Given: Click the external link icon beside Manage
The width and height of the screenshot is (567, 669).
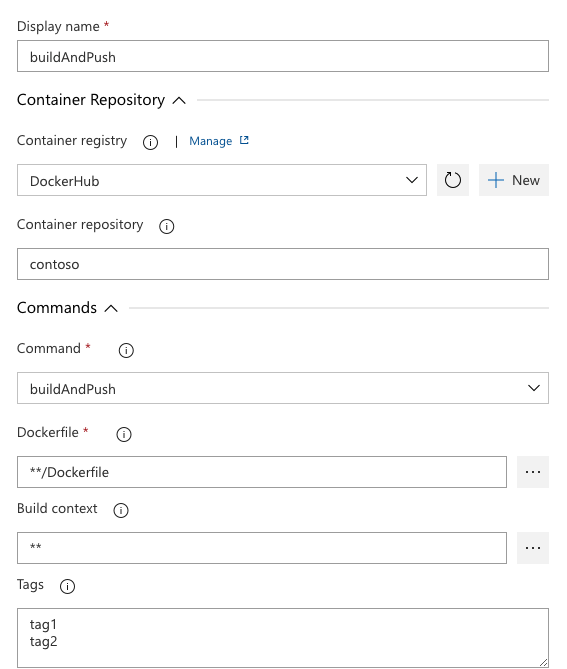Looking at the screenshot, I should [244, 140].
